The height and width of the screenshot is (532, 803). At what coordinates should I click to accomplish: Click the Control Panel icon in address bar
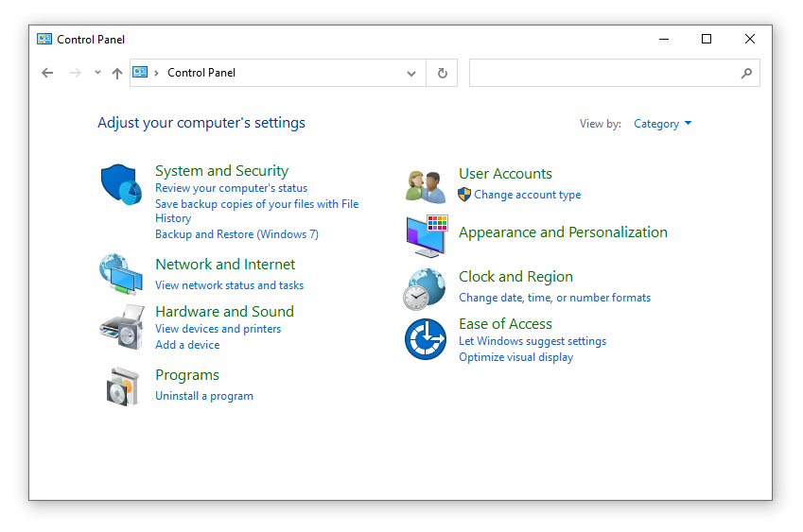pos(140,72)
